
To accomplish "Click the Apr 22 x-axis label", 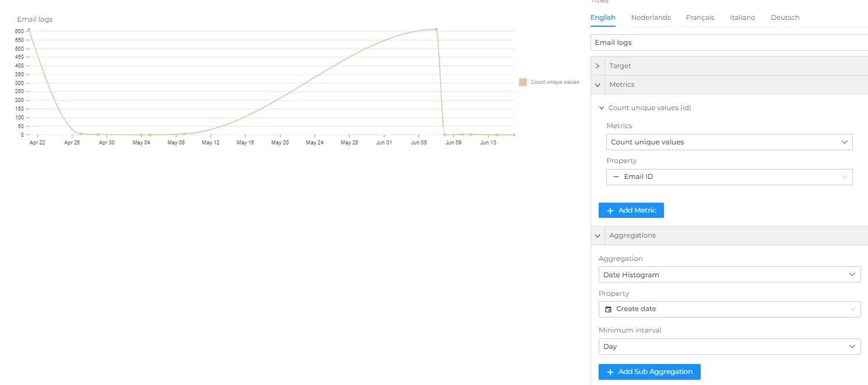I will pyautogui.click(x=37, y=143).
